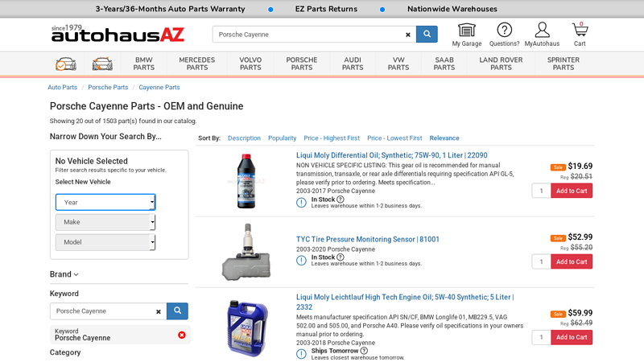Screen dimensions: 644x362
Task: Click the blue search magnifier button in header
Action: tap(427, 35)
